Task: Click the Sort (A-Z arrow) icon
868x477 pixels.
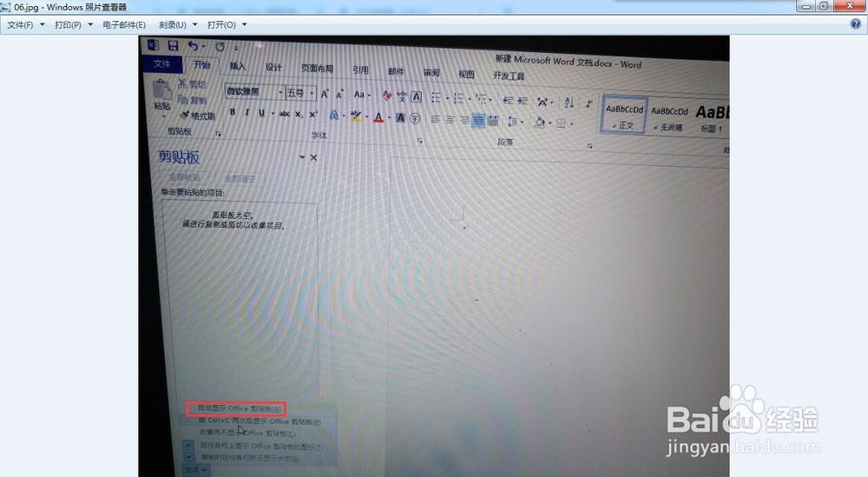Action: (x=569, y=102)
